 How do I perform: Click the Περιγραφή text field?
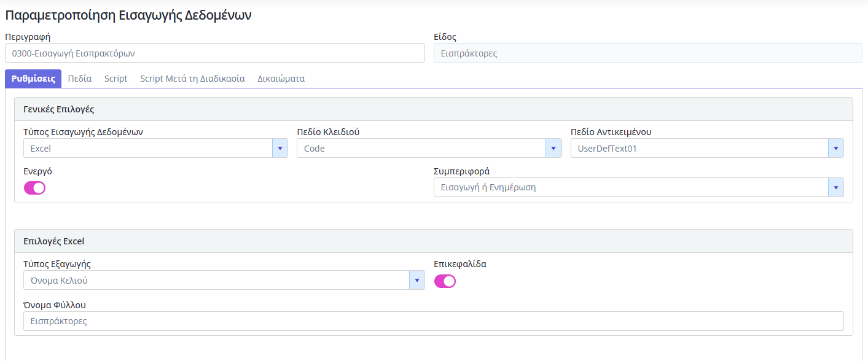click(x=214, y=53)
